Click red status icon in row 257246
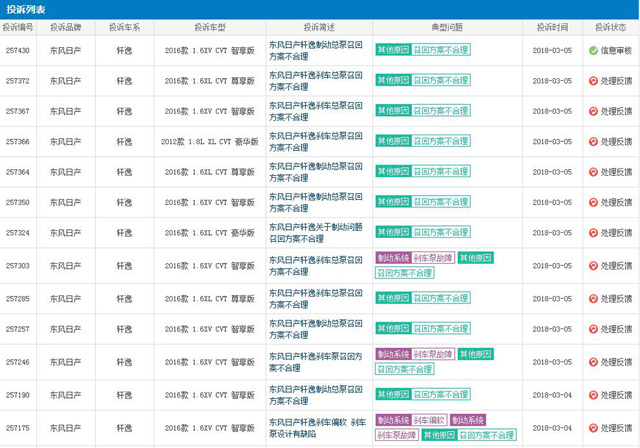The width and height of the screenshot is (640, 448). (593, 362)
